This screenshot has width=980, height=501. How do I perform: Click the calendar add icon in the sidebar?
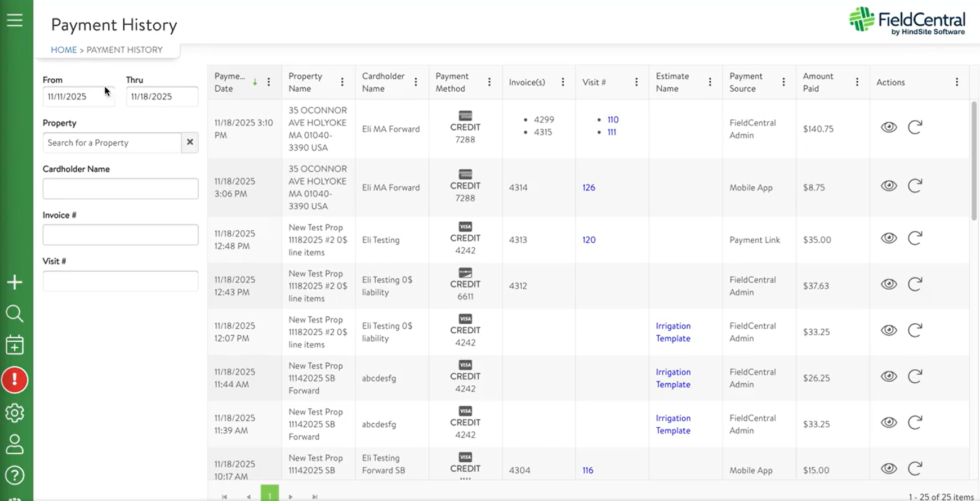point(15,345)
